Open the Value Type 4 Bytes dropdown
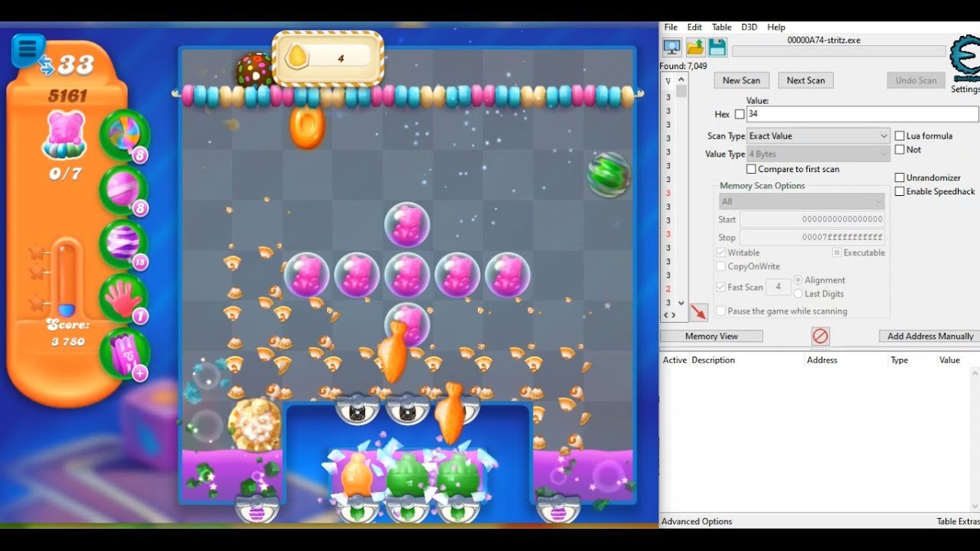 click(x=818, y=154)
